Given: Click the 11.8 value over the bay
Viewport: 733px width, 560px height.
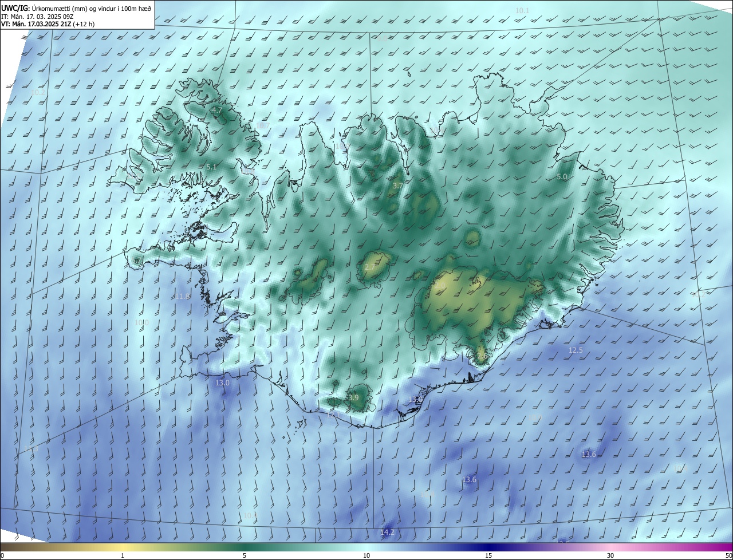Looking at the screenshot, I should click(x=182, y=296).
